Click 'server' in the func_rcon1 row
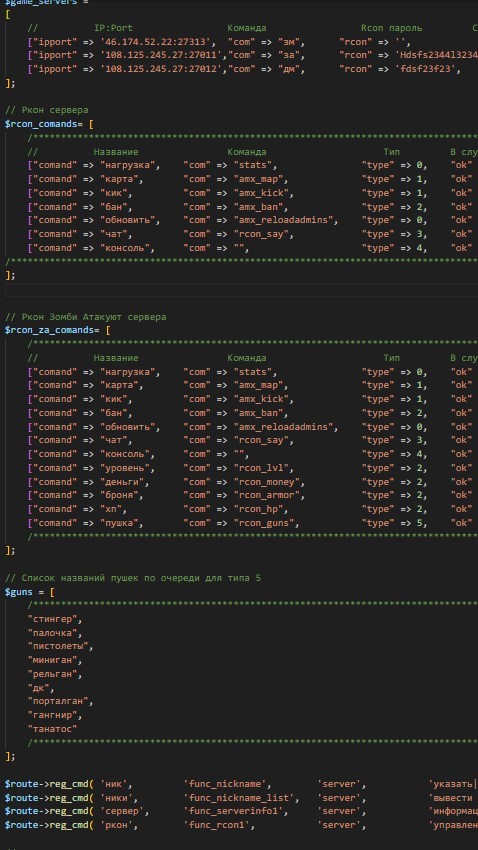The height and width of the screenshot is (850, 478). pyautogui.click(x=339, y=826)
